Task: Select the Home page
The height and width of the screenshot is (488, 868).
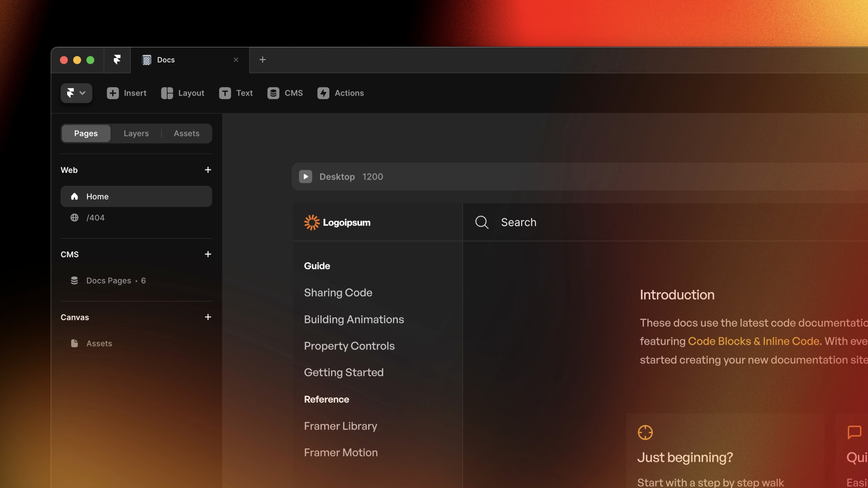Action: click(136, 196)
